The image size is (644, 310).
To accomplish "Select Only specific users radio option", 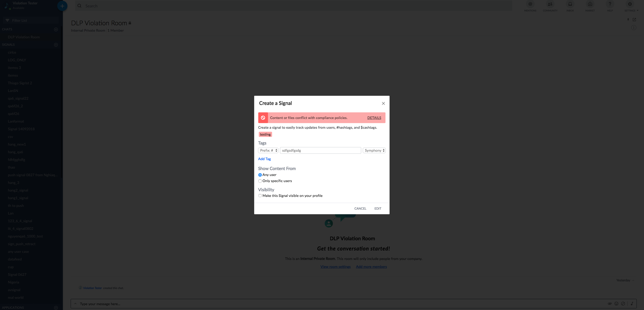I will point(260,181).
